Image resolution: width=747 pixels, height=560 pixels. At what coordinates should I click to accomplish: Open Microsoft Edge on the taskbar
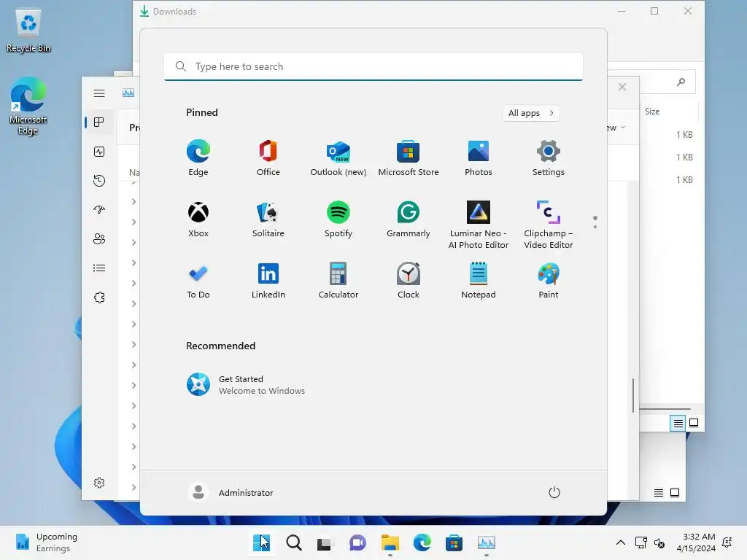[422, 542]
